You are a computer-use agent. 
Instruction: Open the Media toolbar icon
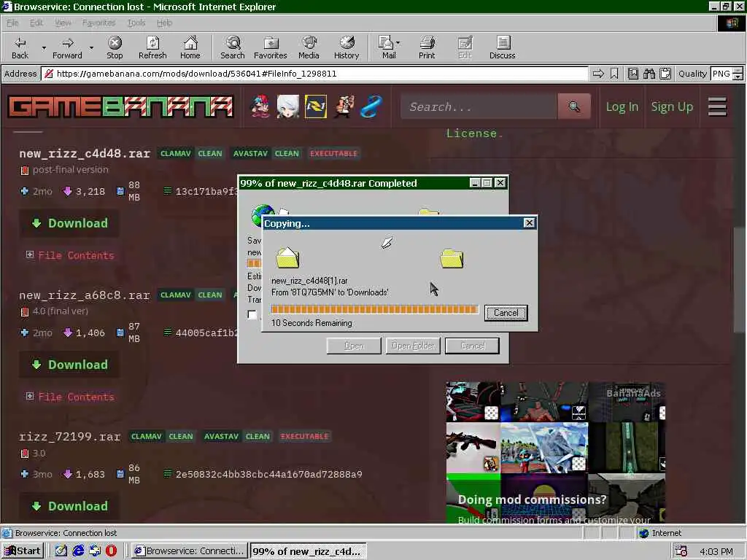pos(309,47)
